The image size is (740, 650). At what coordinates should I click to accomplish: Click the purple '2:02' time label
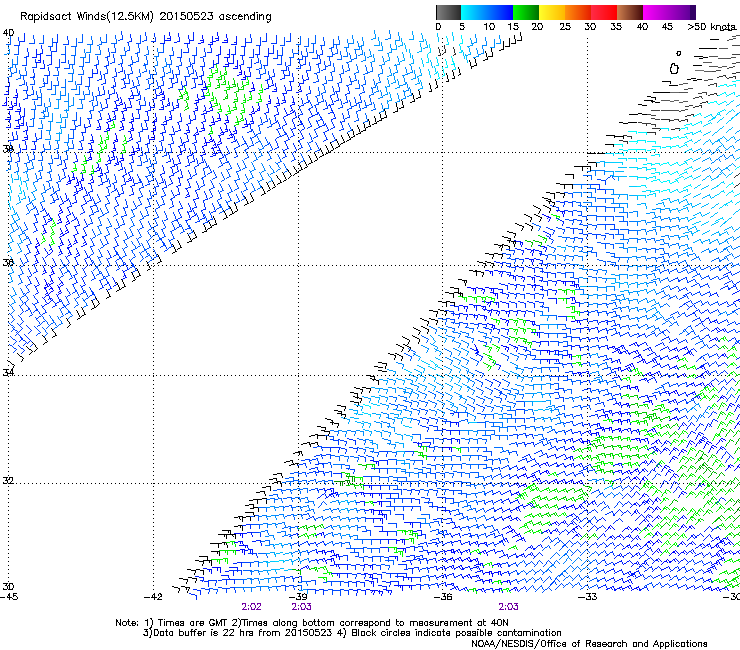coord(252,607)
